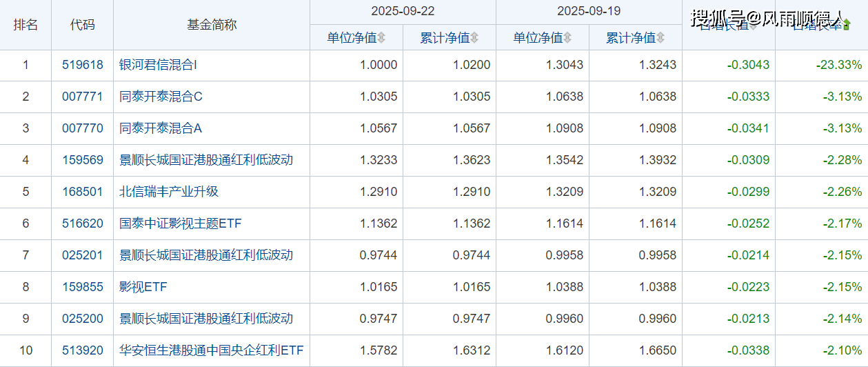
Task: Open 景顺长城国证港股通红利低波动 name in row 025201
Action: point(206,255)
